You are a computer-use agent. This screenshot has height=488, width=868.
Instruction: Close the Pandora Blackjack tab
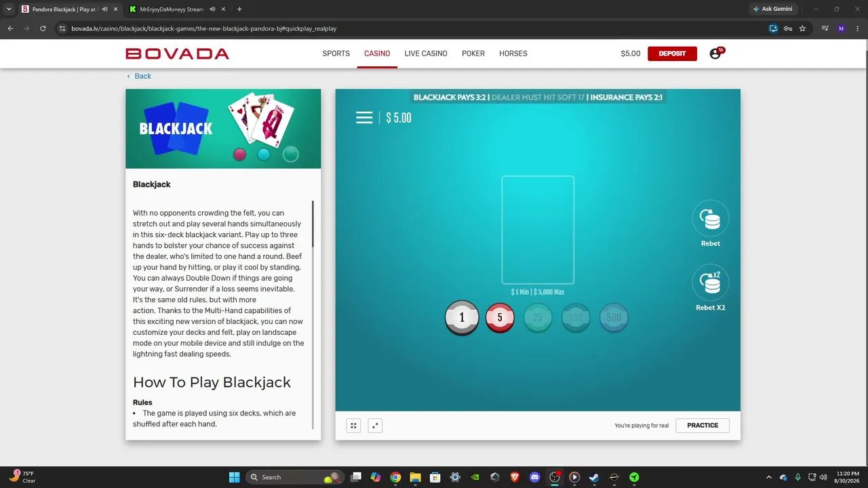point(116,9)
